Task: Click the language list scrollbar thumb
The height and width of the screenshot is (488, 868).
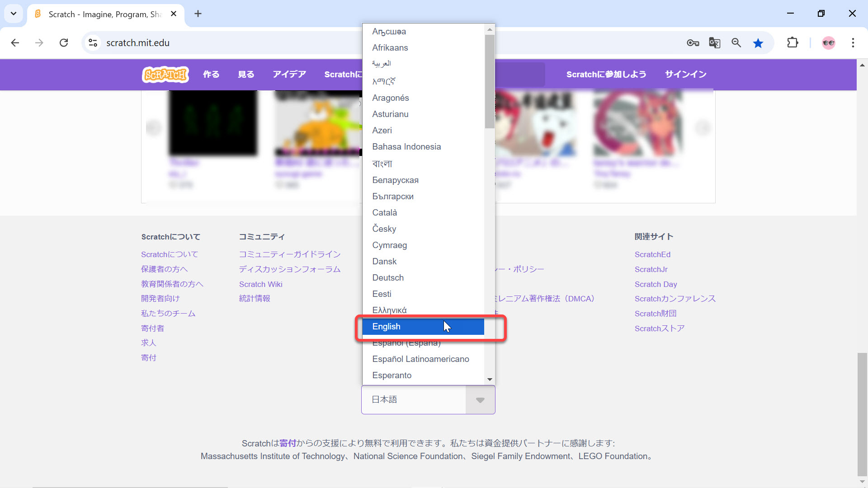Action: pyautogui.click(x=490, y=81)
